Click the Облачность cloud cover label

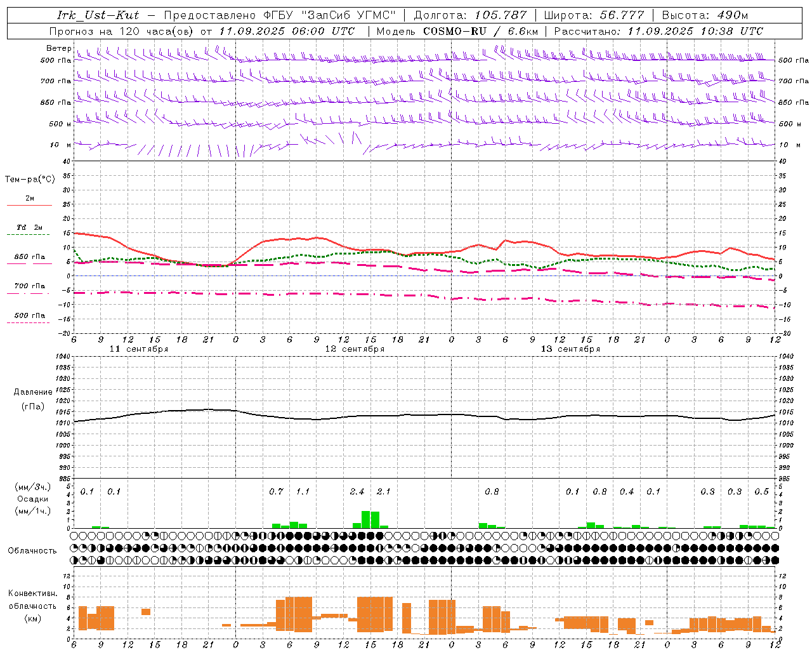click(32, 550)
